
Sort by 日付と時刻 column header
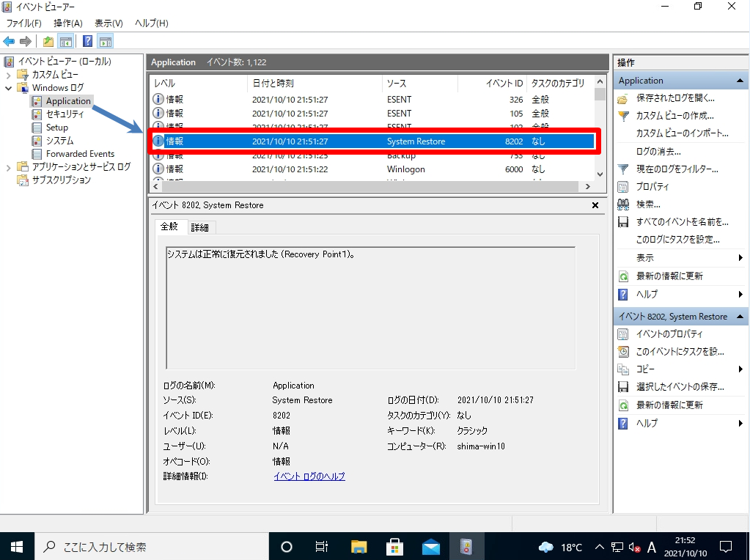tap(315, 84)
